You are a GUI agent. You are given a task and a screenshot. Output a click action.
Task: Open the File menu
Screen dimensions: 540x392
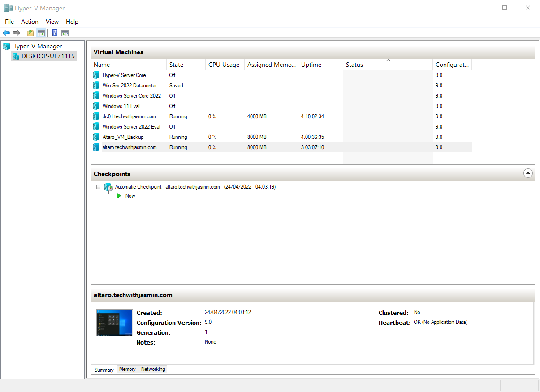(9, 22)
